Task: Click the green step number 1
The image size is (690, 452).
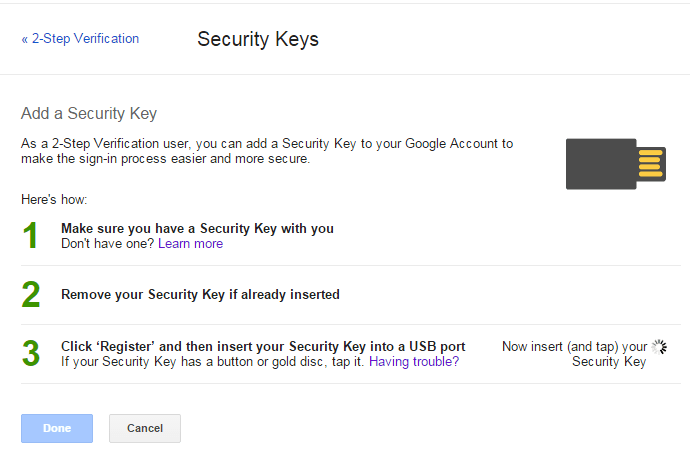Action: 31,236
